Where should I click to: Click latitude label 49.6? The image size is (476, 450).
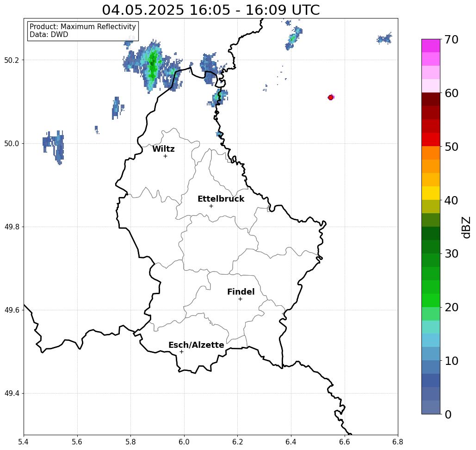click(x=12, y=310)
